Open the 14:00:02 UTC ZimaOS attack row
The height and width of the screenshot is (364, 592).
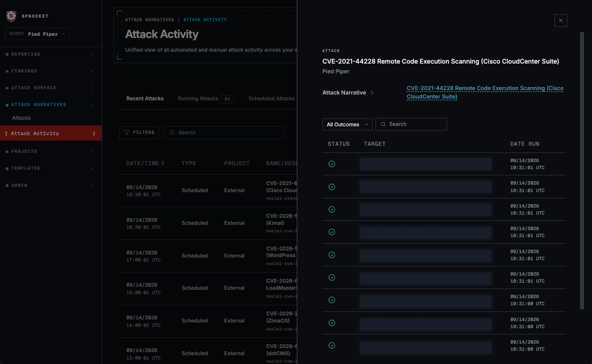tap(208, 321)
